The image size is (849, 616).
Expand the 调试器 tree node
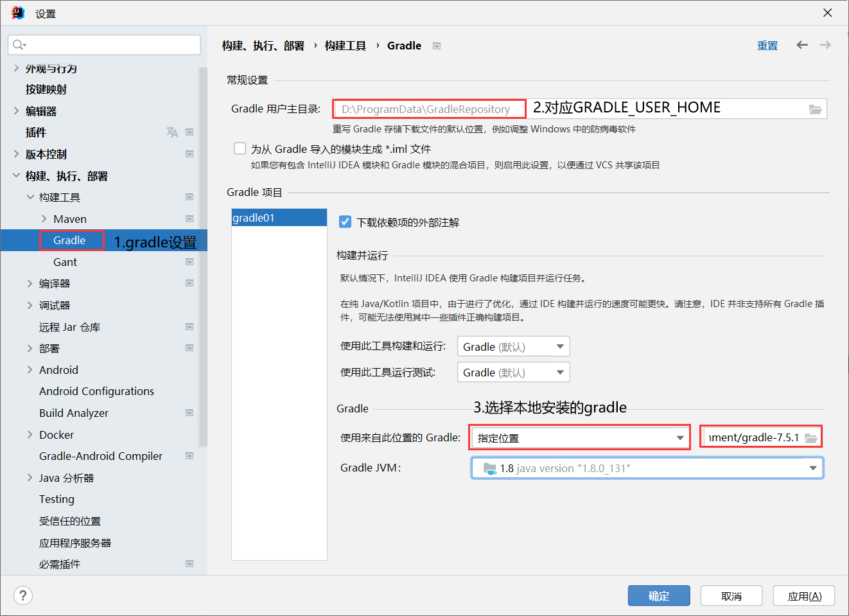coord(30,305)
